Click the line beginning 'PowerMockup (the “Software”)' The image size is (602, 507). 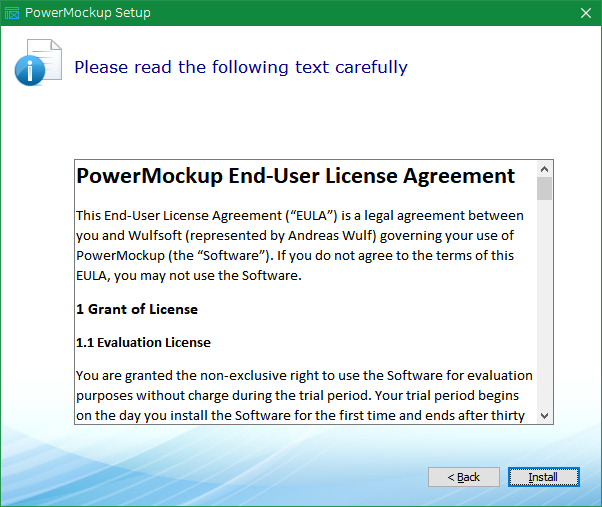tap(294, 256)
